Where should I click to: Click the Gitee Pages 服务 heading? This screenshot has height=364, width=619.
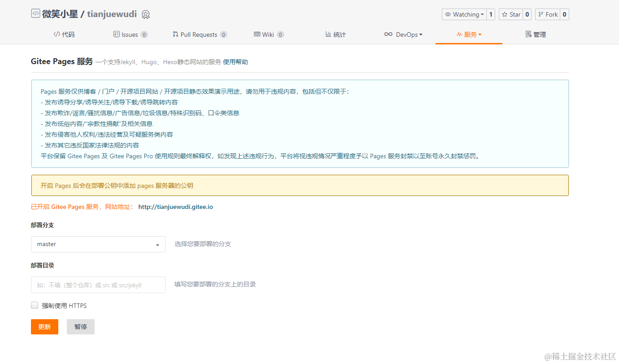click(x=62, y=61)
